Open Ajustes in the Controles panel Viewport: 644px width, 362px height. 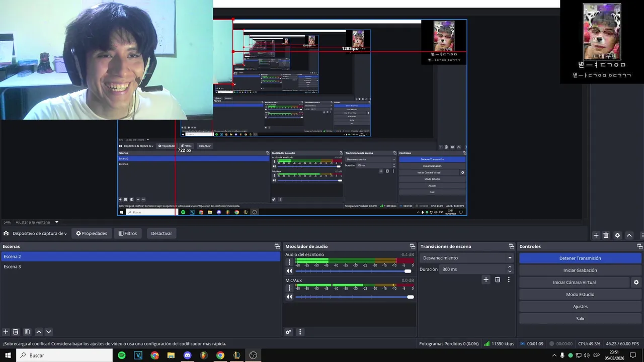580,307
